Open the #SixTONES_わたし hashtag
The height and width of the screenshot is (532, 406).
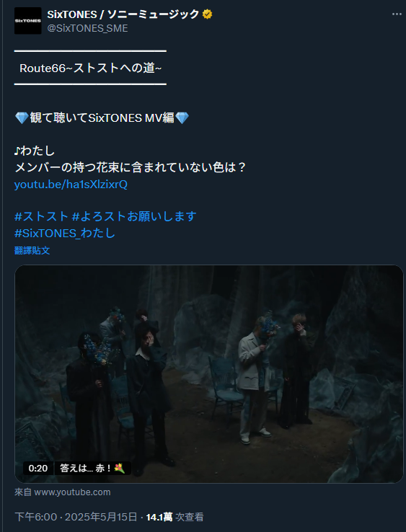[65, 233]
